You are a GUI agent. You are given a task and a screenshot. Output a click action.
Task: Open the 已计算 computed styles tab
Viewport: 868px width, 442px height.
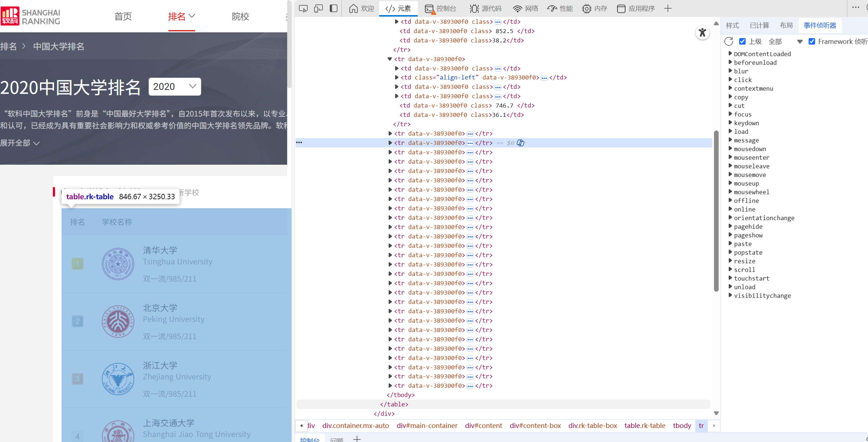(759, 26)
